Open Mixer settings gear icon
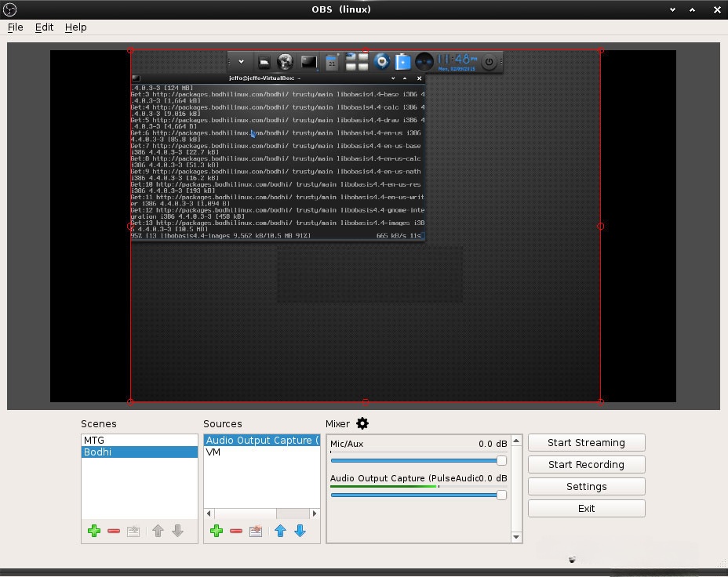 point(362,423)
